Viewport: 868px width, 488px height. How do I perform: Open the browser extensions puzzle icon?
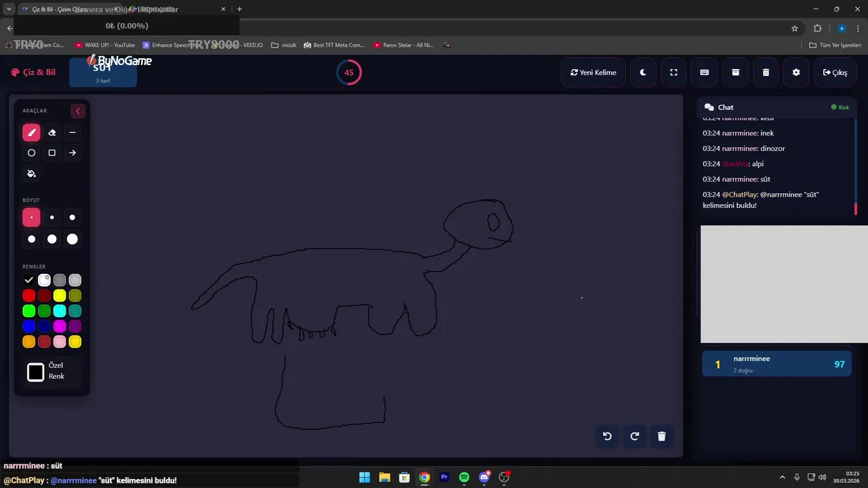[x=817, y=28]
